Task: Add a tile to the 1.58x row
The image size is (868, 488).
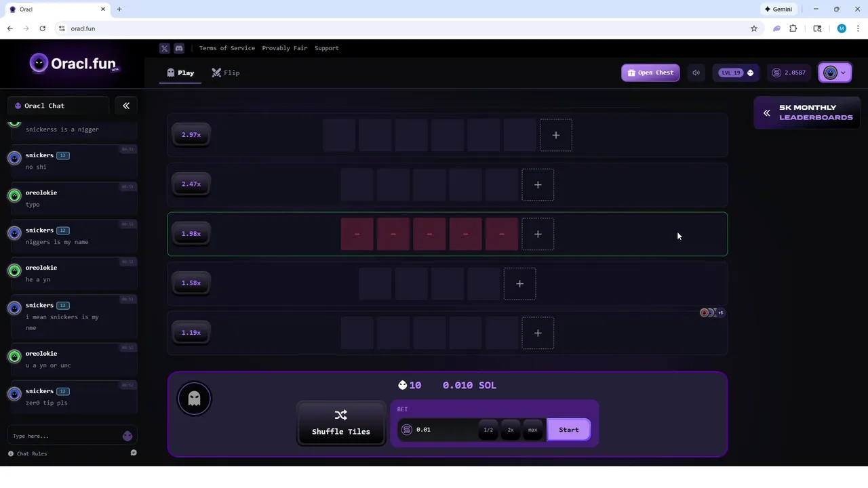Action: (520, 283)
